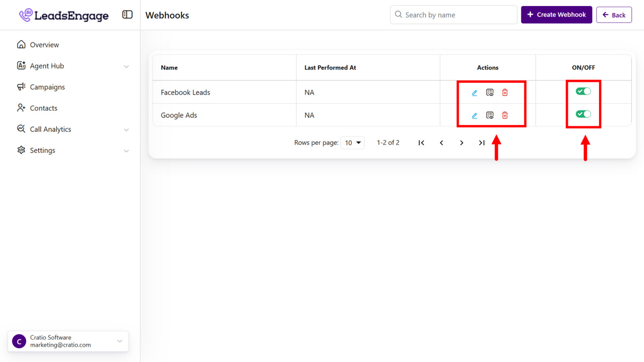Focus the Search by name field
Viewport: 644px width, 362px height.
coord(458,15)
